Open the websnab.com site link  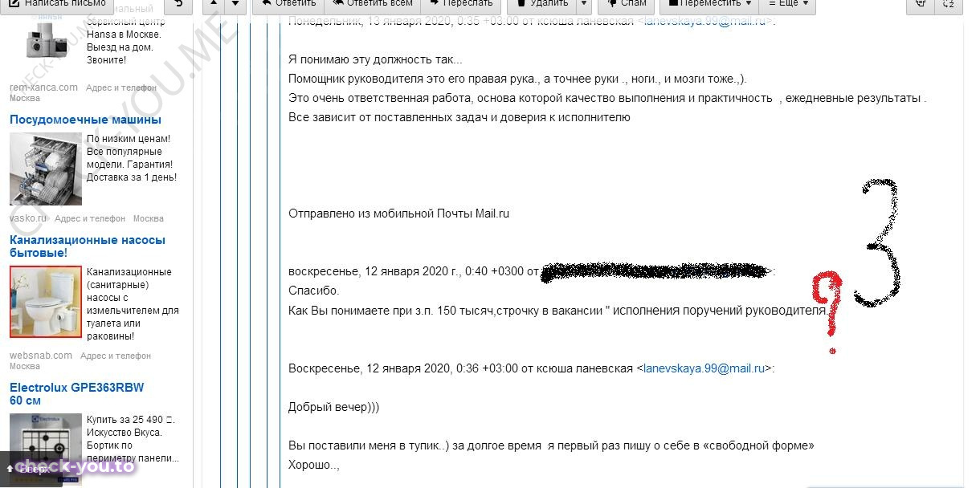point(41,356)
